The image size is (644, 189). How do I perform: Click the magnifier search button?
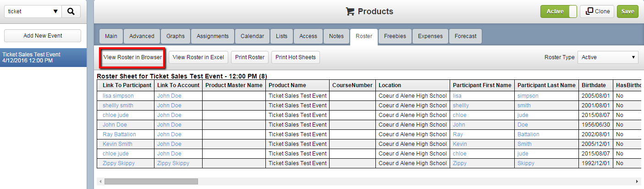[x=71, y=11]
